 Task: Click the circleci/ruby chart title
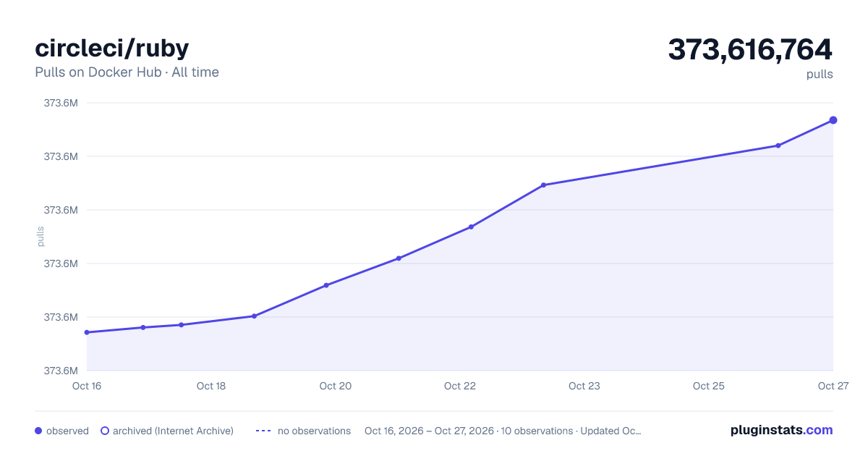pyautogui.click(x=112, y=48)
